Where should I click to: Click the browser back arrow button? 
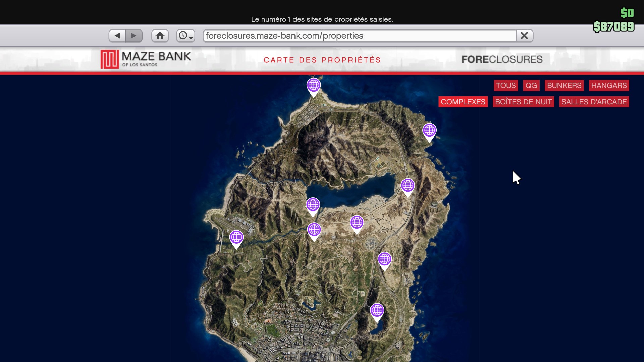tap(117, 36)
